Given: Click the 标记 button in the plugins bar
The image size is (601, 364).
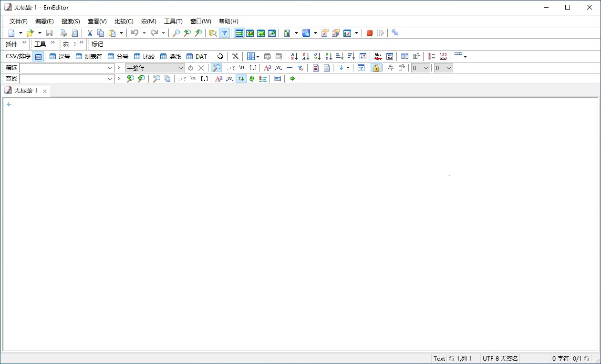Looking at the screenshot, I should [x=97, y=44].
